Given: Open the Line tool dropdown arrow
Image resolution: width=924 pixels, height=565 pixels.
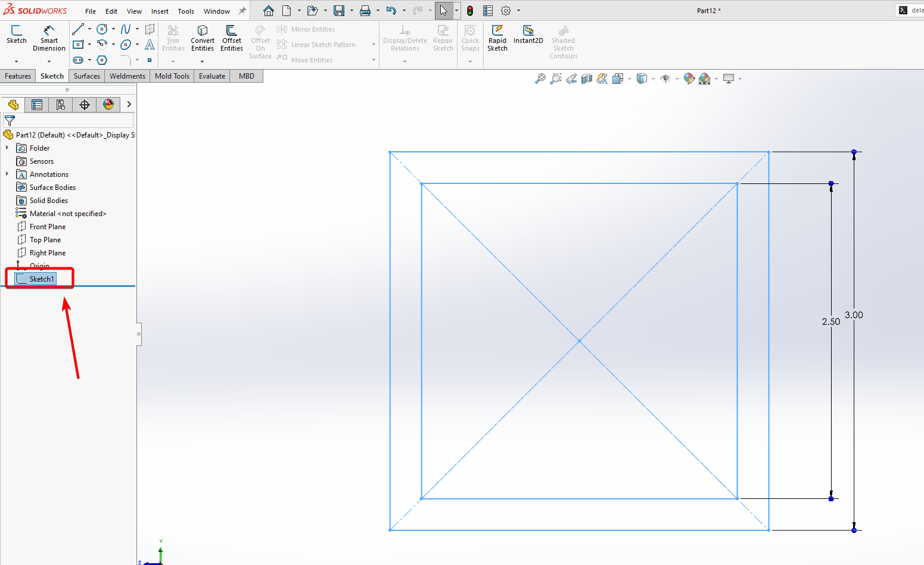Looking at the screenshot, I should 90,29.
